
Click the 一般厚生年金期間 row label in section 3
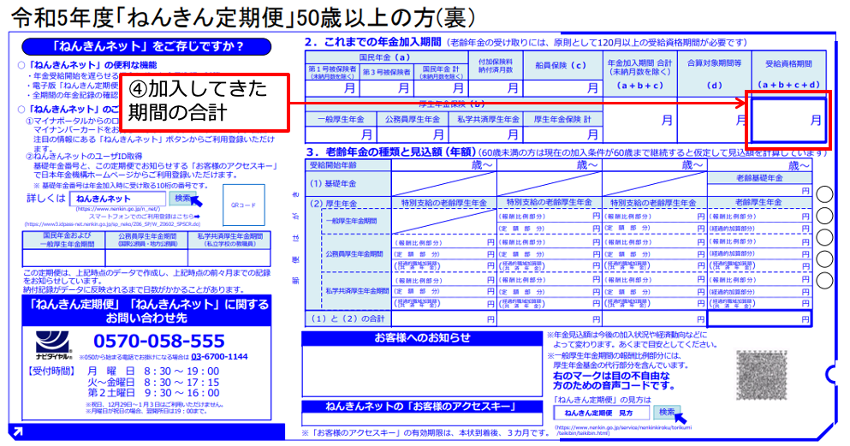(x=356, y=221)
